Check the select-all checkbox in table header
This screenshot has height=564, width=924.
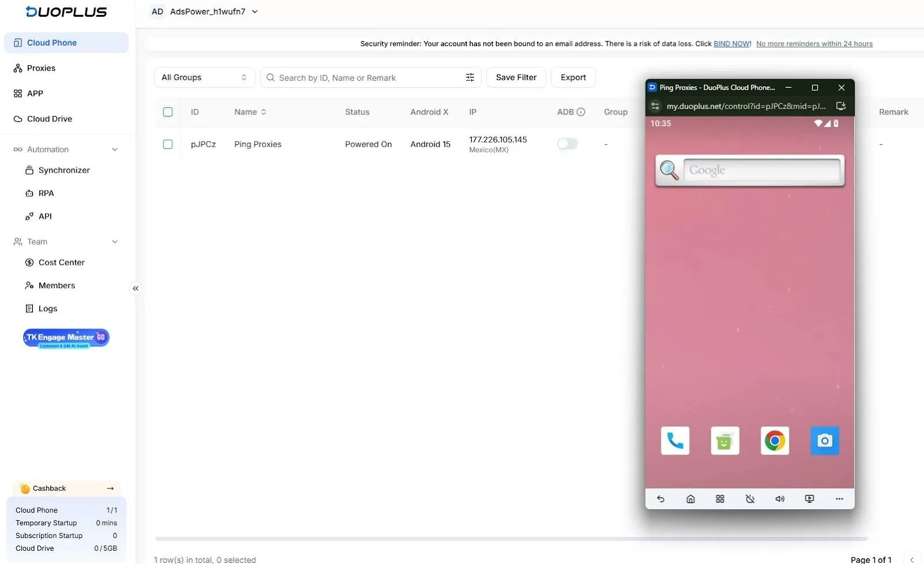(x=168, y=112)
